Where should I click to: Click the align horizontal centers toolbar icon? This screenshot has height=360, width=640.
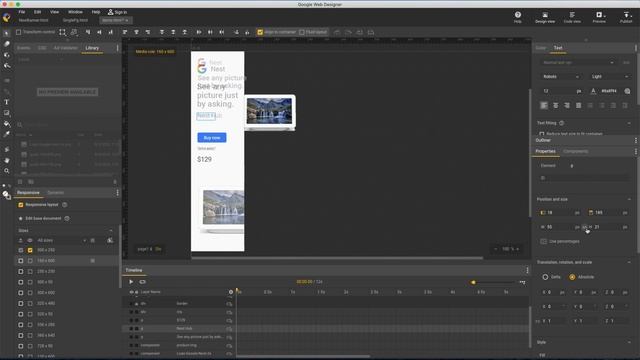click(136, 32)
